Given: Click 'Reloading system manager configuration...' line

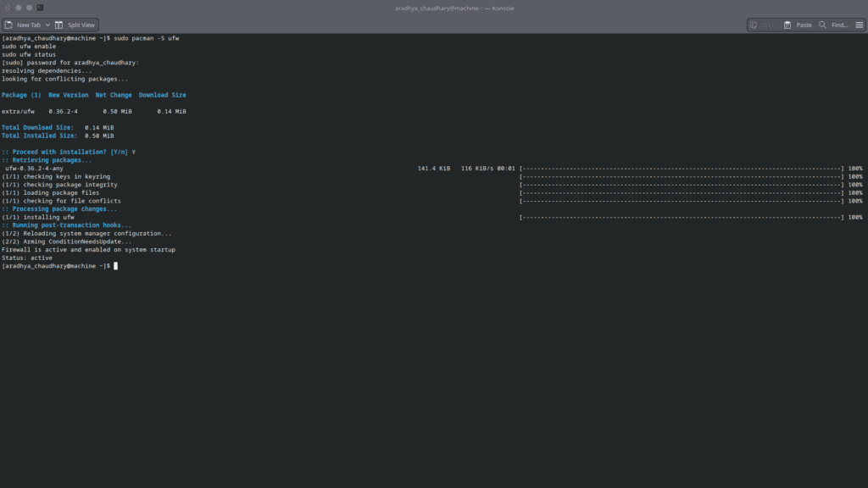Looking at the screenshot, I should [x=86, y=234].
